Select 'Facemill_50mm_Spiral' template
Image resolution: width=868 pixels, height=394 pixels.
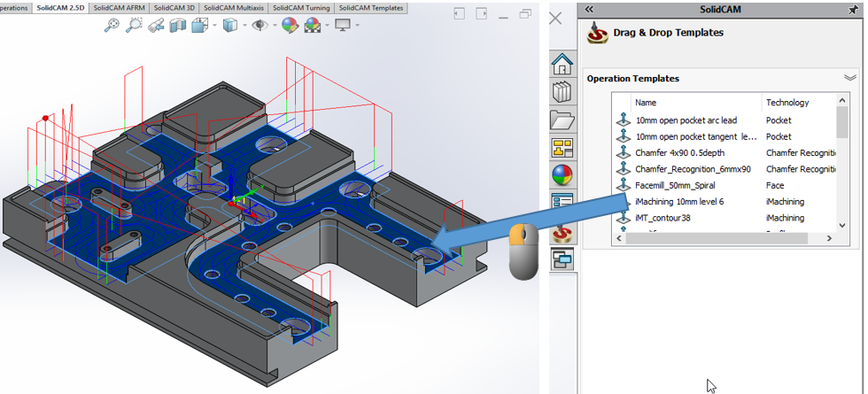point(675,185)
